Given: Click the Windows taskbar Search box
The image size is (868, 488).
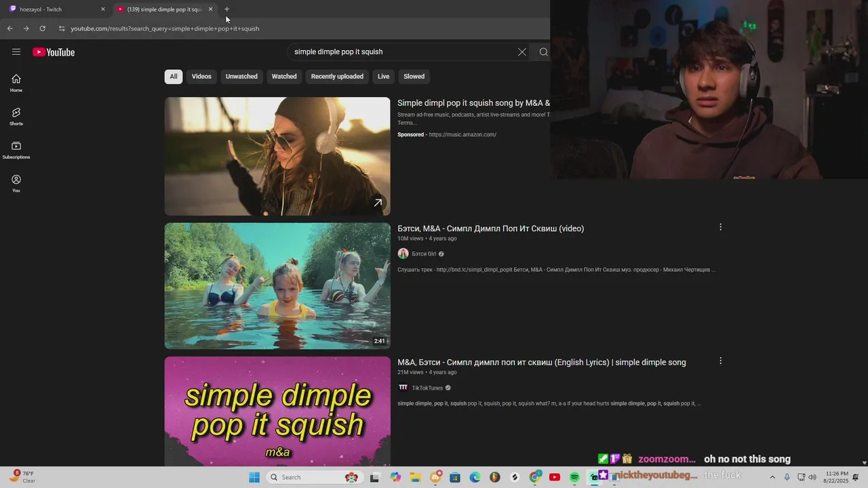Looking at the screenshot, I should pos(313,477).
